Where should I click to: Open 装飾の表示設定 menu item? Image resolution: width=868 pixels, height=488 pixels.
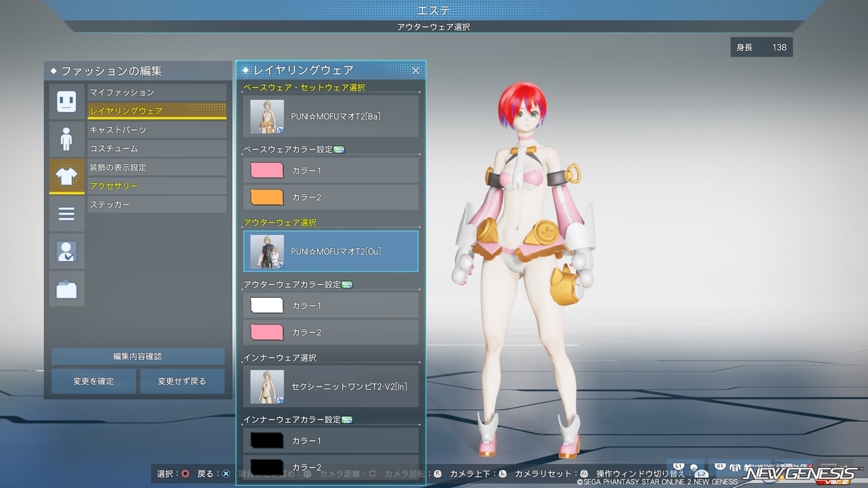click(x=157, y=167)
